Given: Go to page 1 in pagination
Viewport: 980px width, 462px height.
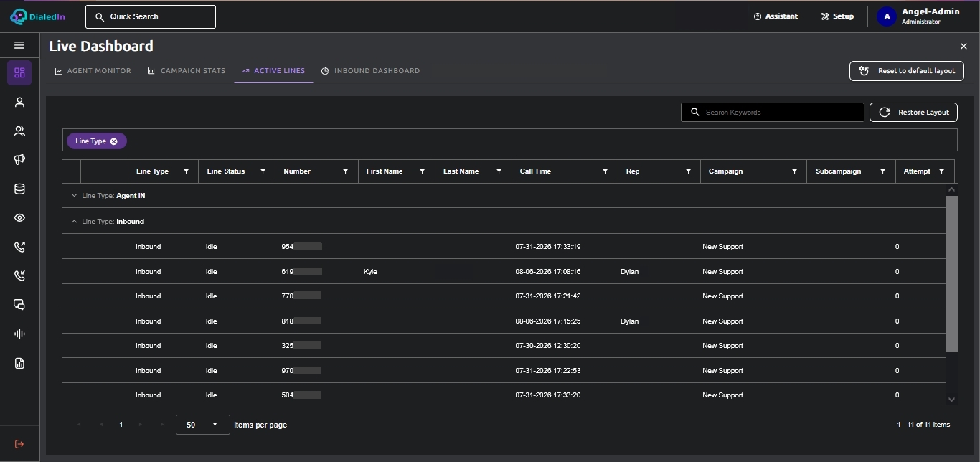Looking at the screenshot, I should click(x=121, y=425).
